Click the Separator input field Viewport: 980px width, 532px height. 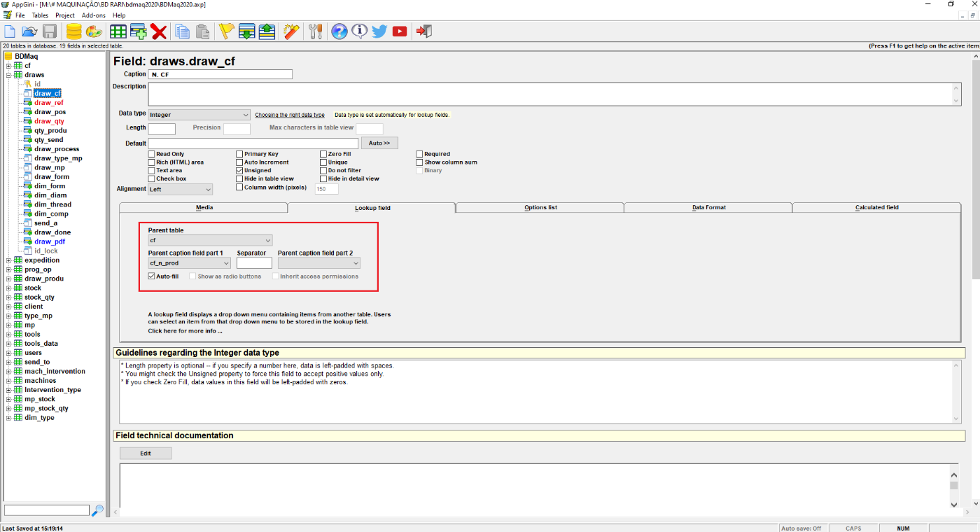[254, 263]
